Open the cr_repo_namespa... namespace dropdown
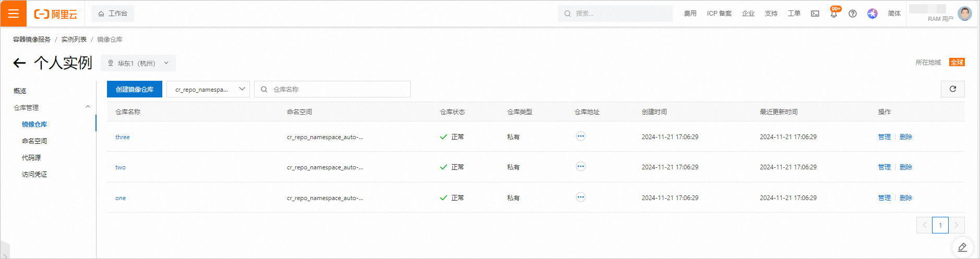This screenshot has width=980, height=259. coord(208,89)
